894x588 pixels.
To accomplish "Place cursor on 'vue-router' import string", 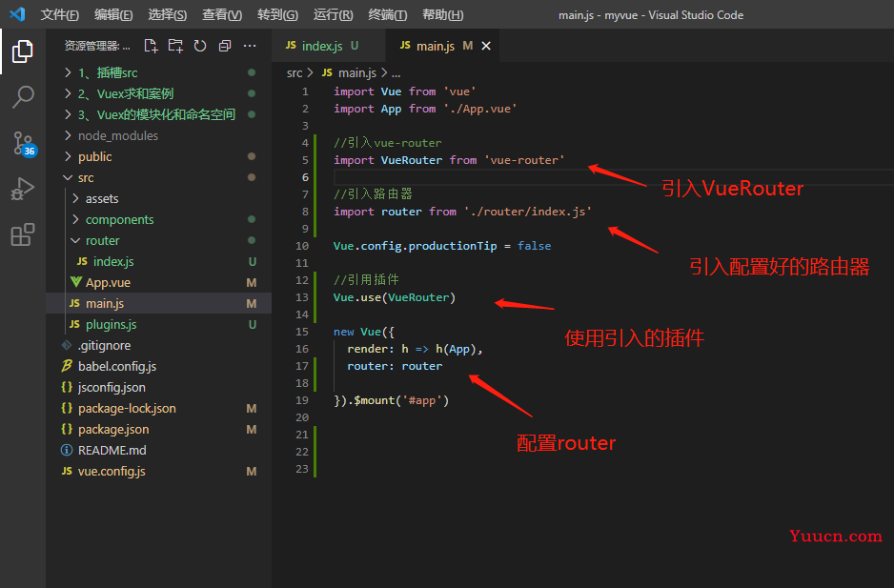I will click(524, 160).
